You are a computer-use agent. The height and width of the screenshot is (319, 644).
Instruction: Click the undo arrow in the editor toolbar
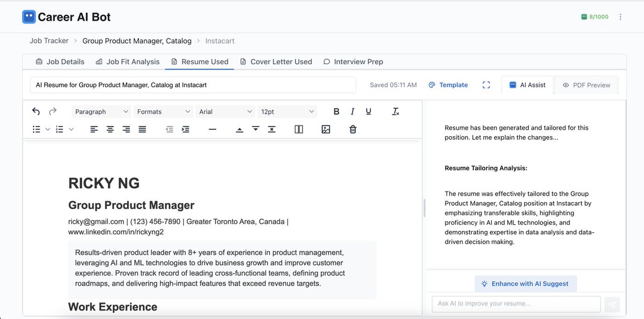pyautogui.click(x=36, y=112)
